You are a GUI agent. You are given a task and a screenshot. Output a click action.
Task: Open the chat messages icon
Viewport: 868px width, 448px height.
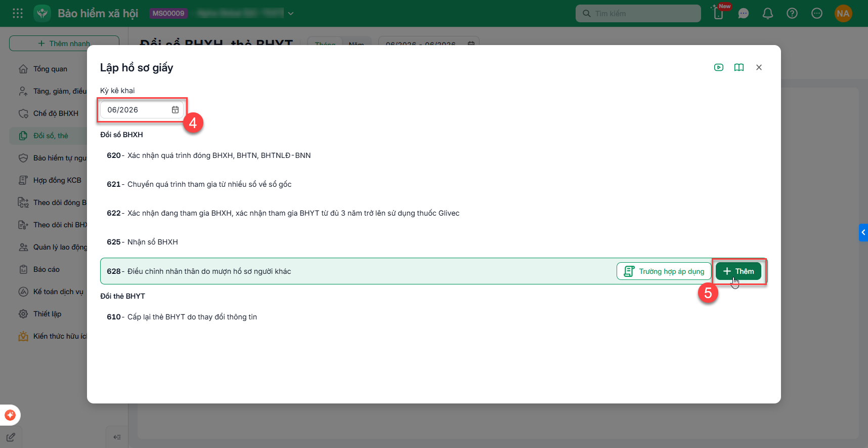744,14
